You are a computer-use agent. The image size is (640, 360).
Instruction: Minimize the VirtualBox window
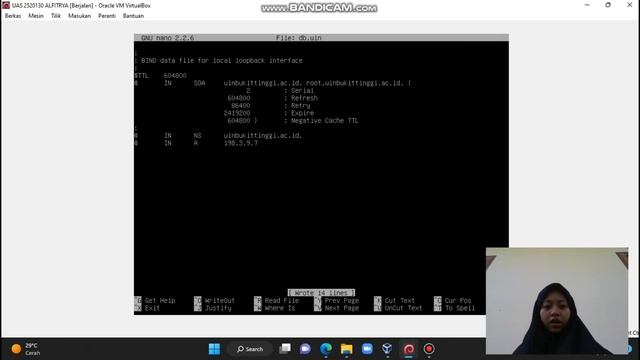(587, 5)
